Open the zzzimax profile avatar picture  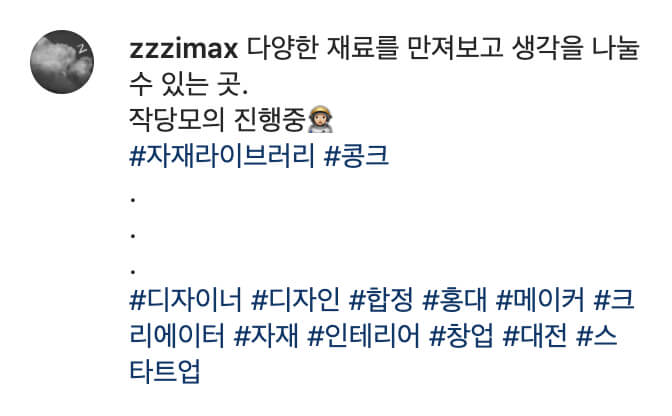click(62, 62)
